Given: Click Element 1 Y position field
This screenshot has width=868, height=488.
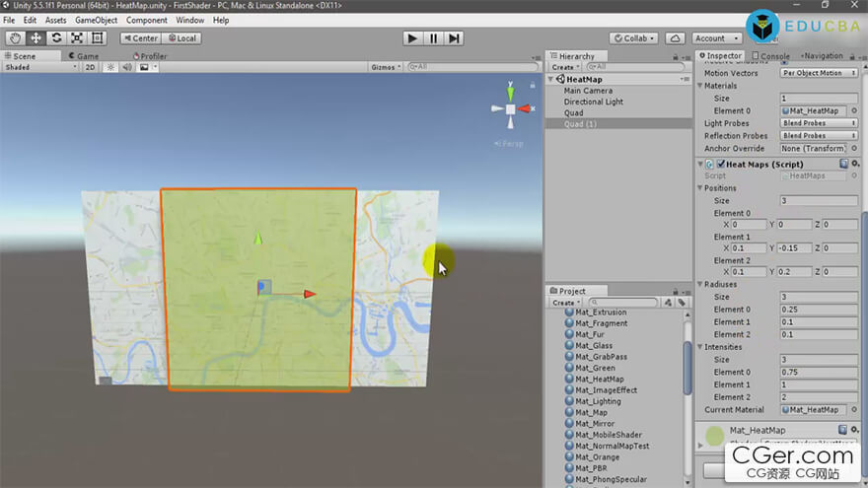Looking at the screenshot, I should [x=794, y=247].
